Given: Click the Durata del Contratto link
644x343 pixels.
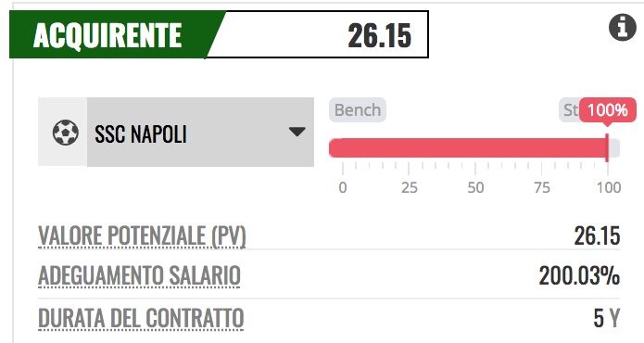Looking at the screenshot, I should tap(141, 318).
